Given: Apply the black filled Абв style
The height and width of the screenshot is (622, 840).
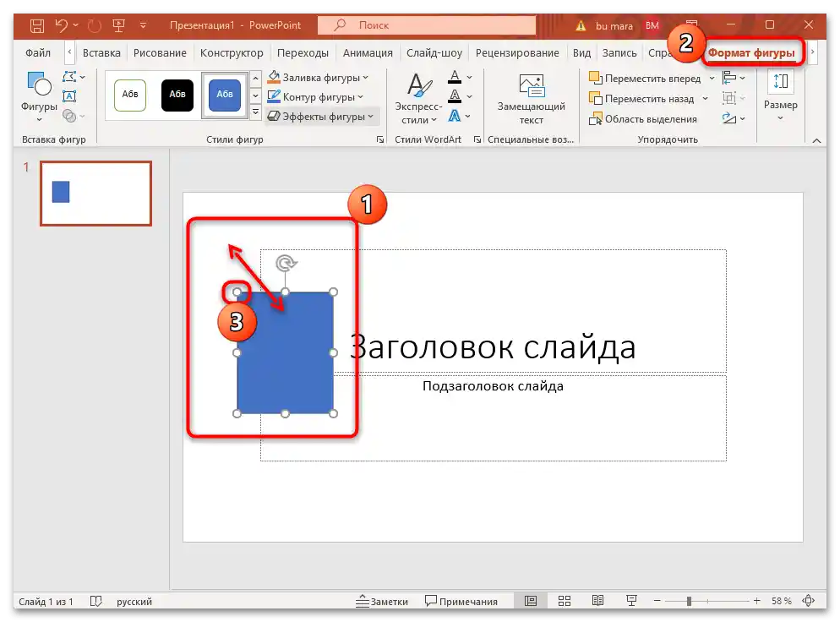Looking at the screenshot, I should [x=177, y=95].
